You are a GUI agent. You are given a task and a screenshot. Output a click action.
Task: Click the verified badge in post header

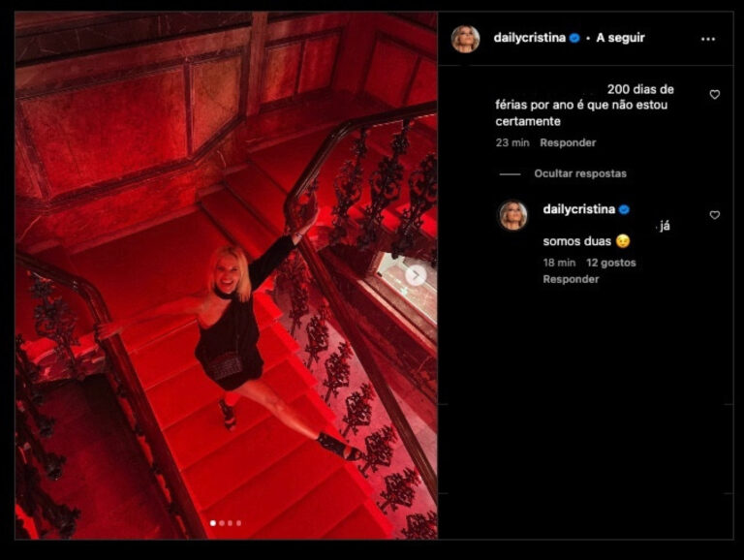tap(574, 38)
